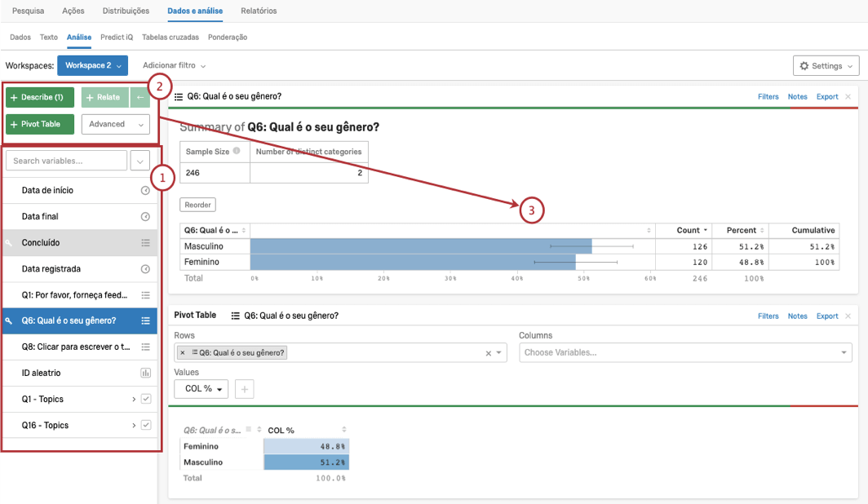
Task: Open Filters on the Q6 summary card
Action: click(x=768, y=97)
